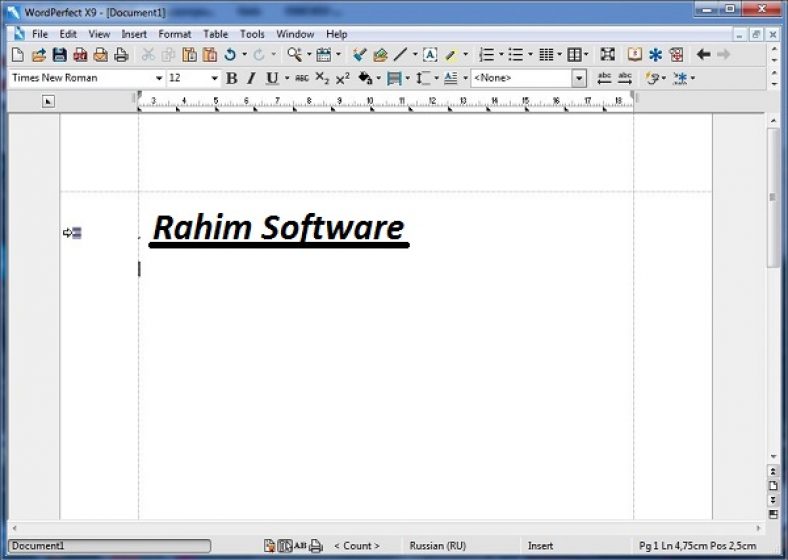Click the Document1 button in the application bar
788x560 pixels.
(x=110, y=546)
